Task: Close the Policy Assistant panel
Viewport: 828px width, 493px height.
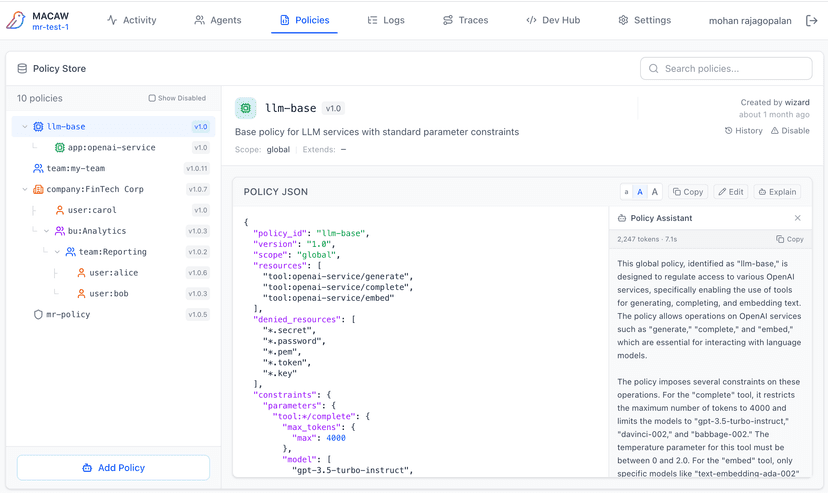Action: pos(797,218)
